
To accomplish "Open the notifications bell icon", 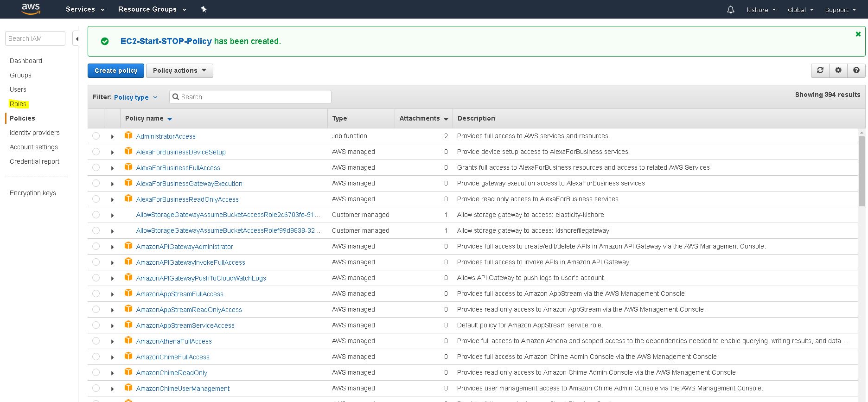I will (730, 10).
